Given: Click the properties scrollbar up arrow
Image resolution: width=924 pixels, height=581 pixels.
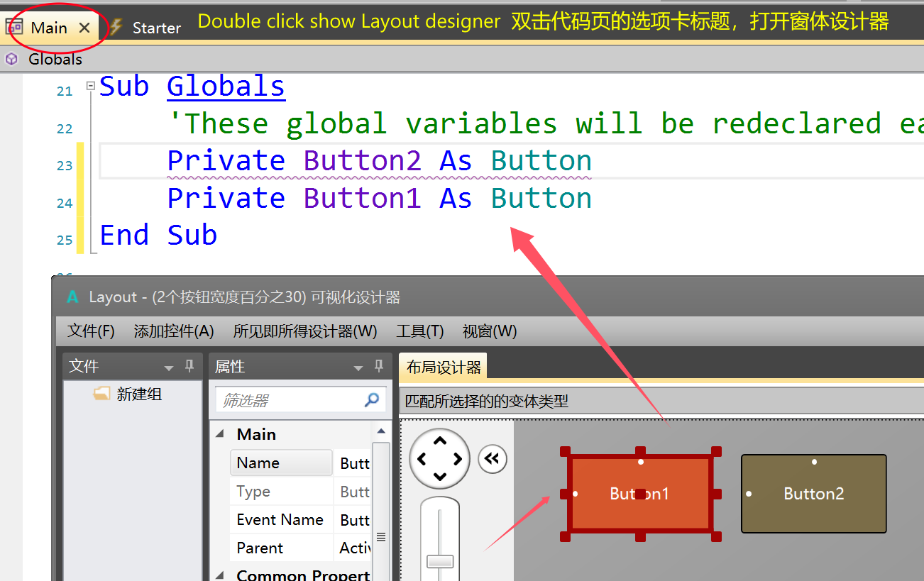Looking at the screenshot, I should [x=381, y=431].
